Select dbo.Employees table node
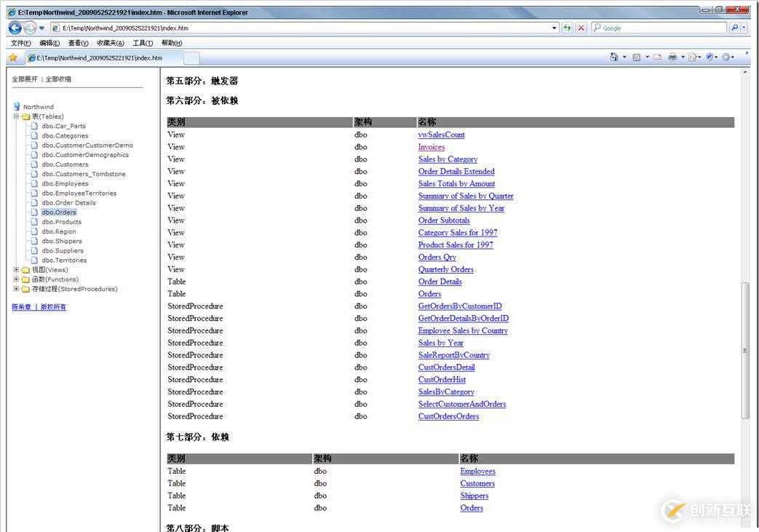 65,183
